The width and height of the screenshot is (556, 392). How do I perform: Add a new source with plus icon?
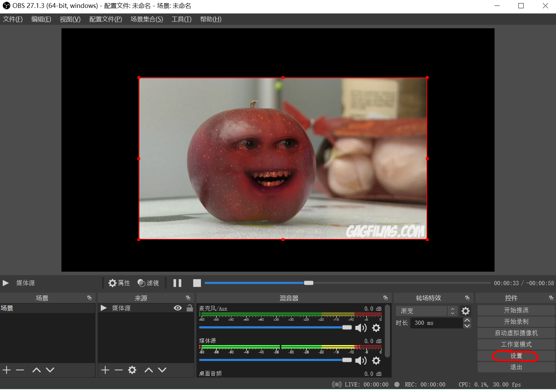pyautogui.click(x=105, y=370)
